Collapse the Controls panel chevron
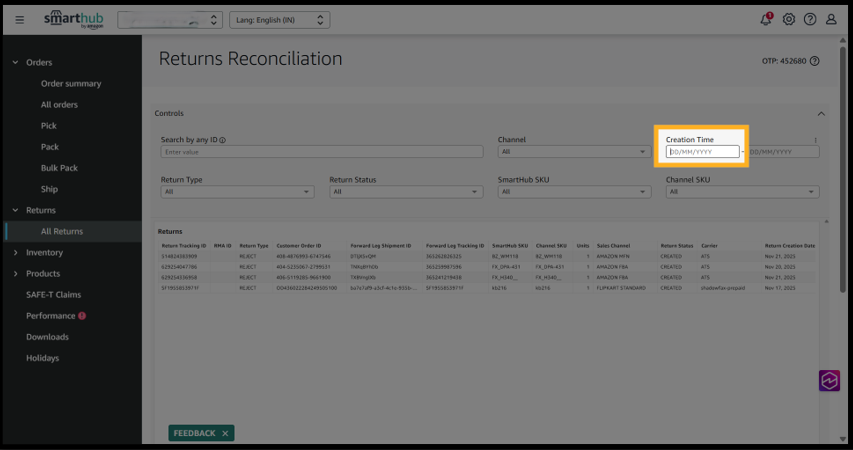Image resolution: width=853 pixels, height=450 pixels. (x=822, y=114)
